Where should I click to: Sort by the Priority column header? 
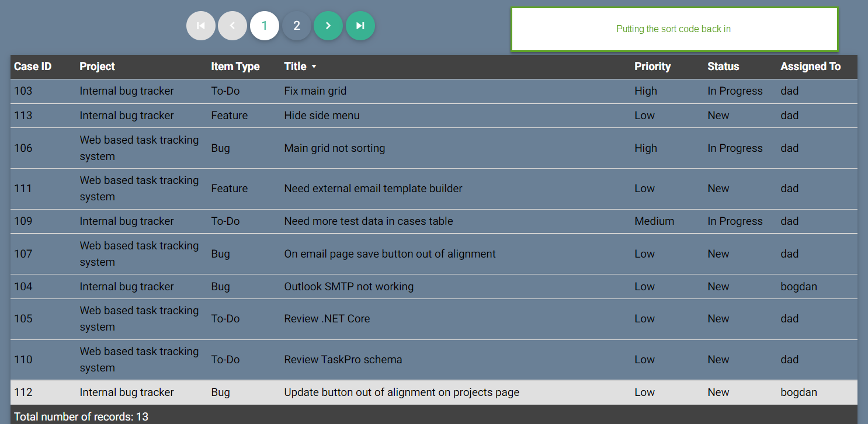pyautogui.click(x=652, y=67)
